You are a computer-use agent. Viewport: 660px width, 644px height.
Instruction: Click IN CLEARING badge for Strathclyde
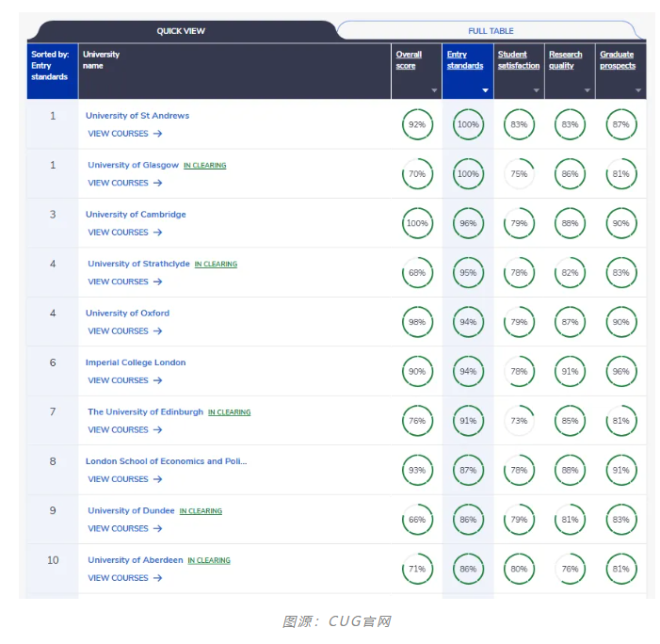216,264
